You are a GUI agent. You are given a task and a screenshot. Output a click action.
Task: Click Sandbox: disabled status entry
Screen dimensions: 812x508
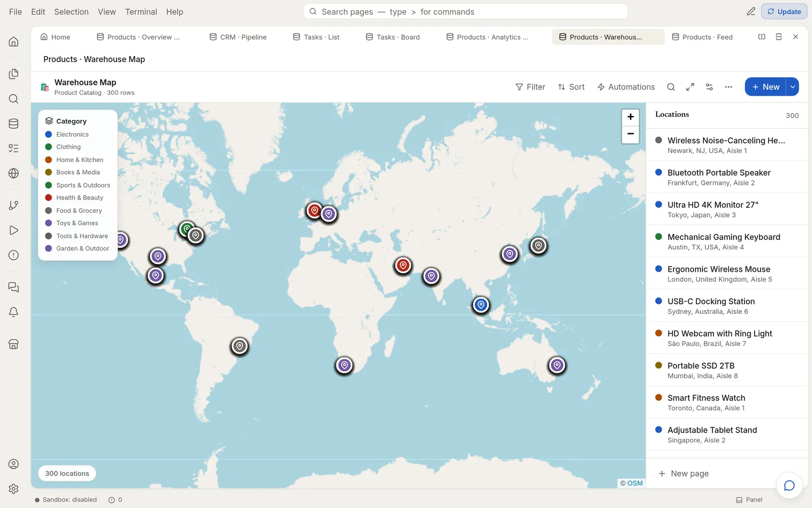[x=66, y=500]
